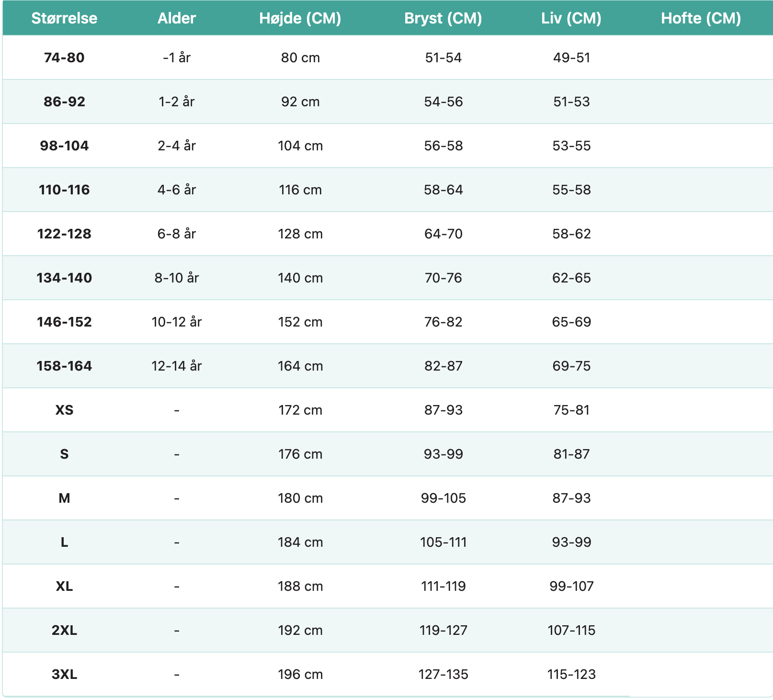Select the XS size cell
773x700 pixels.
point(64,410)
